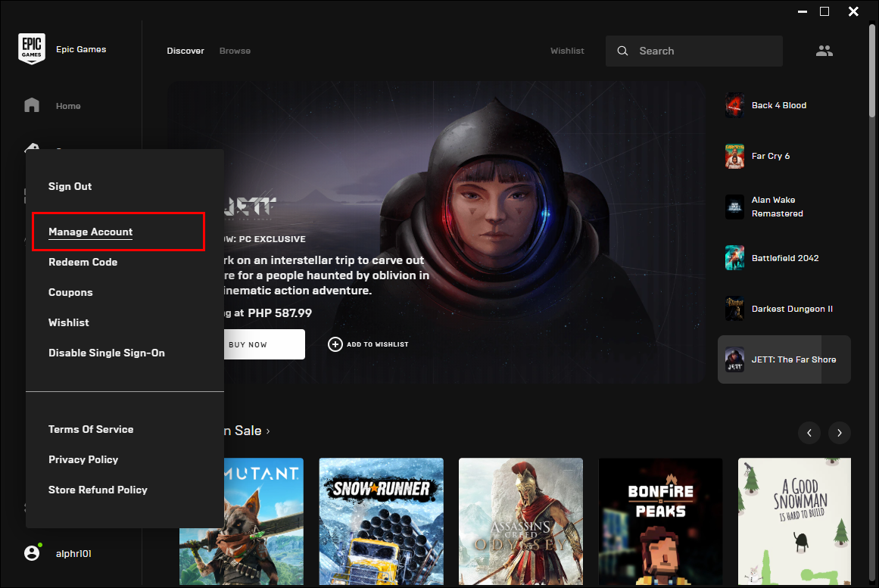Click the Home label in the sidebar
Image resolution: width=879 pixels, height=588 pixels.
[68, 106]
